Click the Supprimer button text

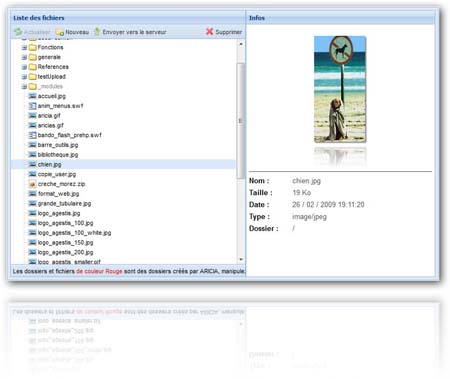pyautogui.click(x=229, y=32)
